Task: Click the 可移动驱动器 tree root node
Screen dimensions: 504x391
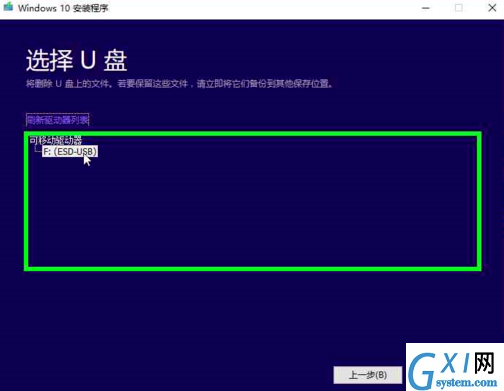Action: pyautogui.click(x=55, y=140)
